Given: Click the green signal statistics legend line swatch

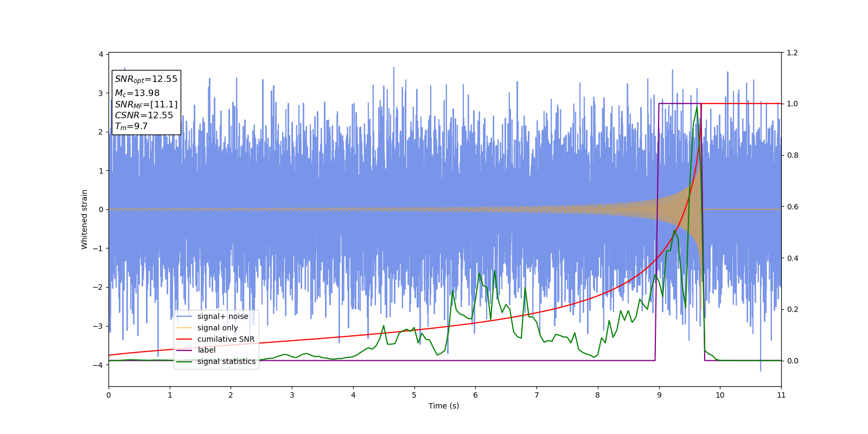Looking at the screenshot, I should (x=184, y=361).
